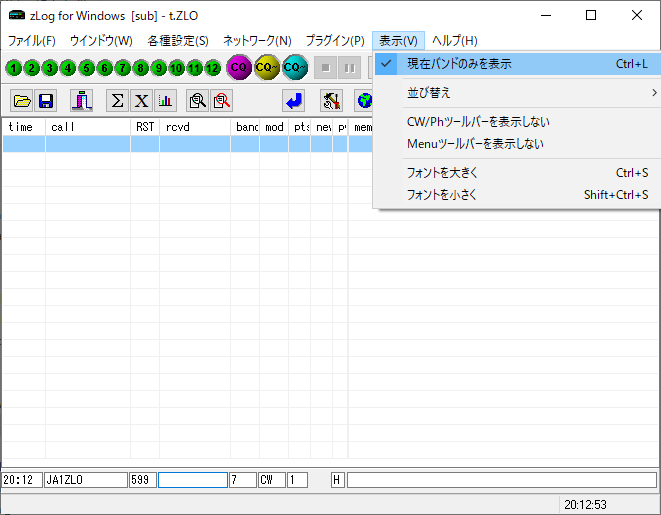Open the 各種設定(S) menu
The image size is (661, 515).
(x=178, y=41)
